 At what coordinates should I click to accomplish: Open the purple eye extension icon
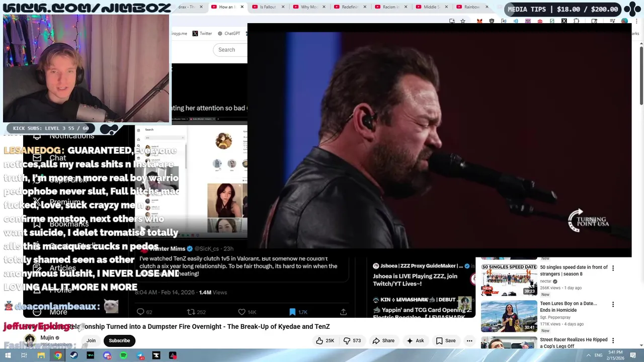coord(528,21)
